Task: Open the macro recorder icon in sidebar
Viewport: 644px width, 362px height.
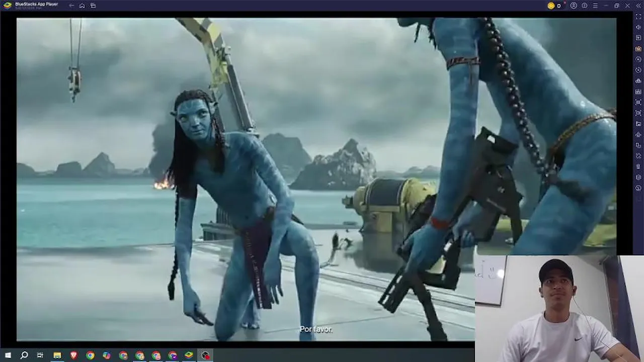Action: (638, 92)
